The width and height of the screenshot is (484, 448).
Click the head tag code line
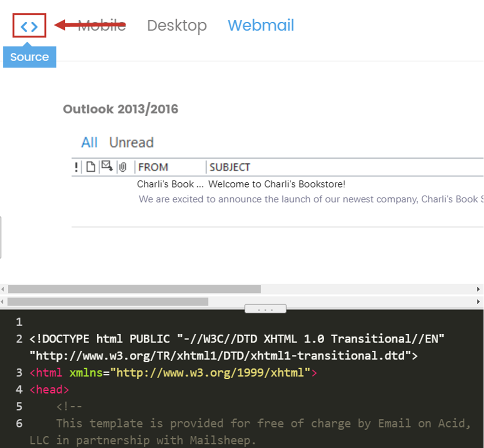coord(49,389)
